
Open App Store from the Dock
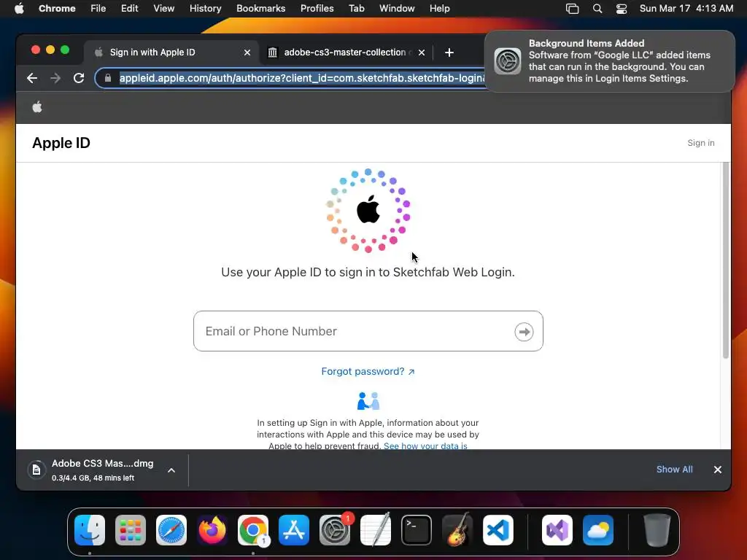pyautogui.click(x=294, y=530)
